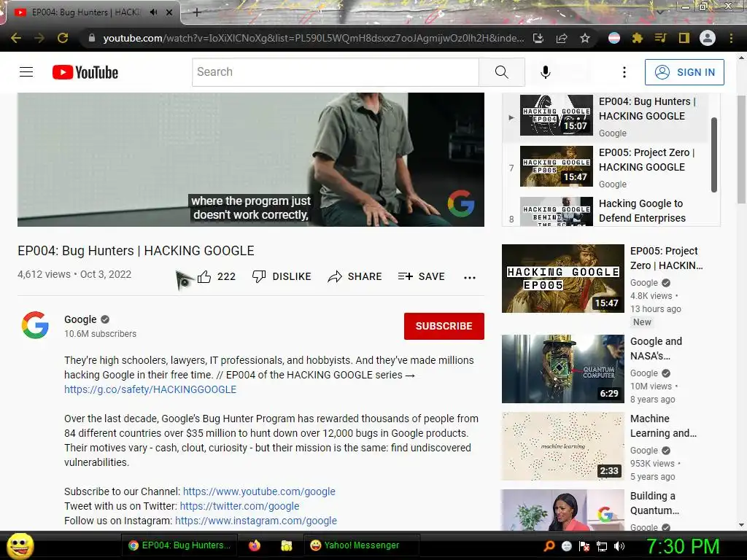Screen dimensions: 747x560
Task: Click the forward navigation arrow
Action: pos(39,38)
